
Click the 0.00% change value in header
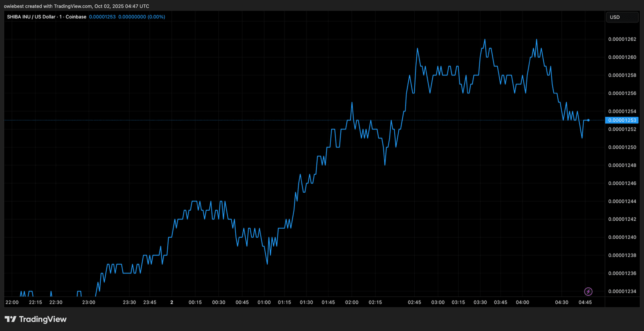[x=156, y=17]
